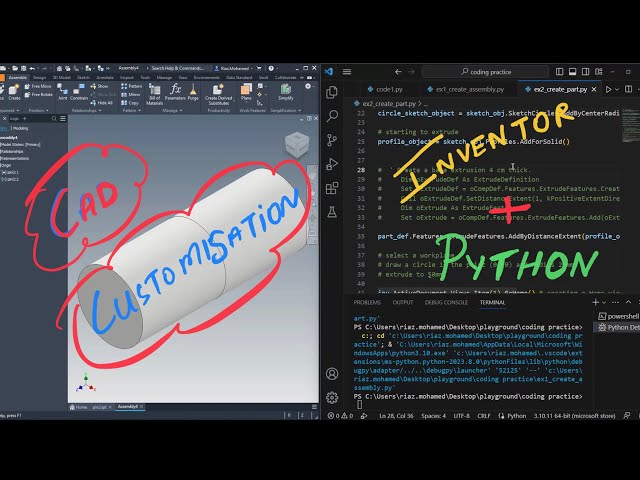The width and height of the screenshot is (640, 480).
Task: Open Source Control view in VS Code
Action: click(x=332, y=140)
